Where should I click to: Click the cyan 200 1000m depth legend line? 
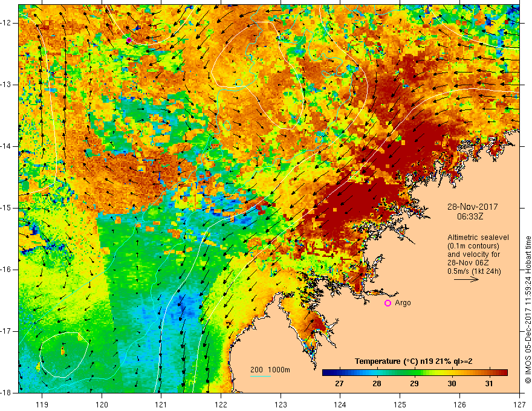pyautogui.click(x=260, y=376)
